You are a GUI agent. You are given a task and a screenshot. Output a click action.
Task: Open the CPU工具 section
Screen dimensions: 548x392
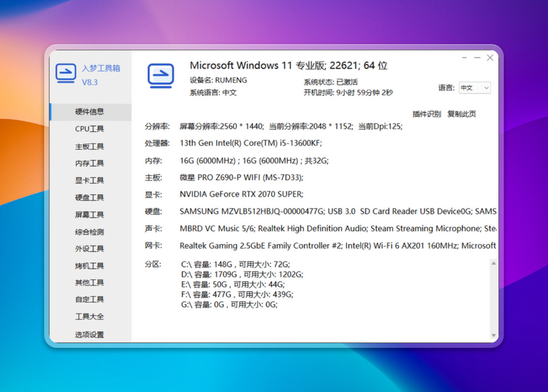click(x=91, y=129)
